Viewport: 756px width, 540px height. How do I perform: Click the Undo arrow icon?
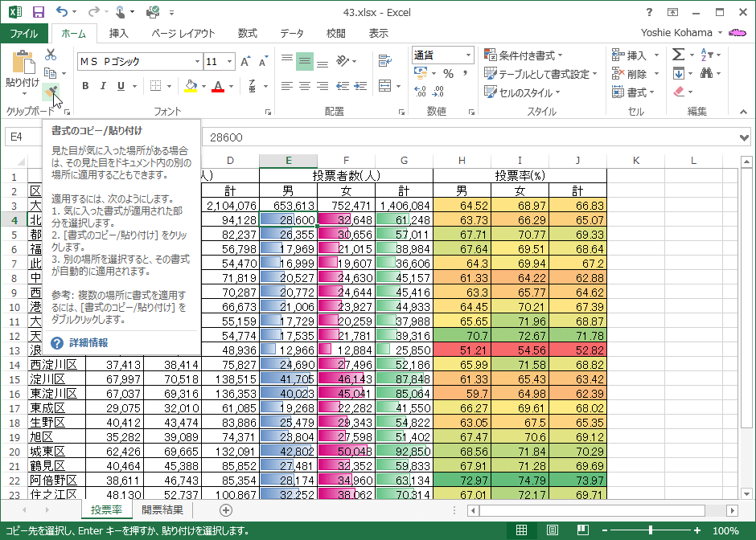coord(62,12)
